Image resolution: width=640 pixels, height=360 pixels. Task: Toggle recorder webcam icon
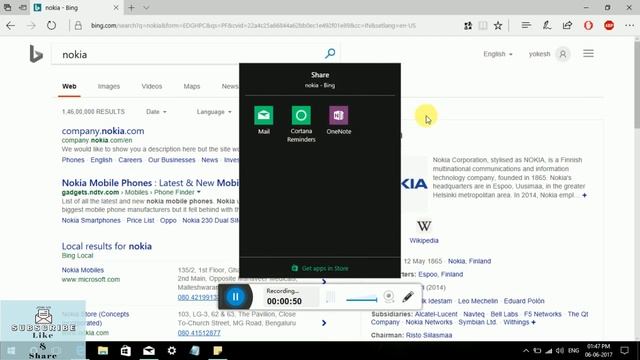tap(389, 297)
